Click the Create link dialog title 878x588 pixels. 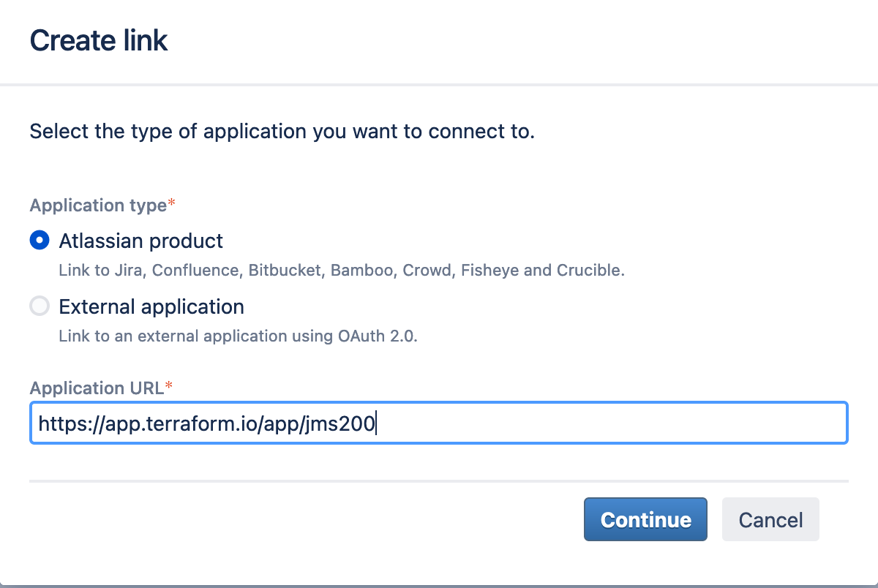(98, 40)
